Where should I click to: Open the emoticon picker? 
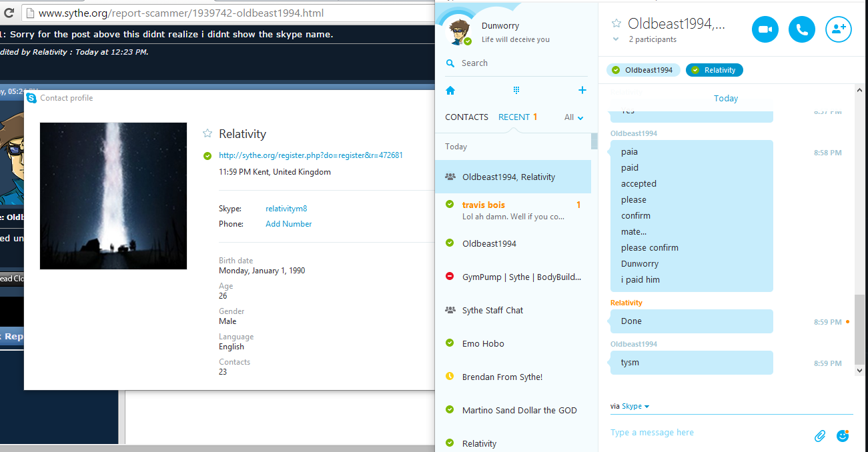click(x=843, y=436)
